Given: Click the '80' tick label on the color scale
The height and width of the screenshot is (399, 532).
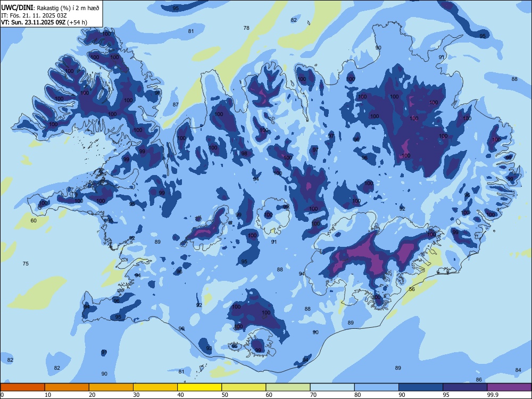Looking at the screenshot, I should pos(358,395).
